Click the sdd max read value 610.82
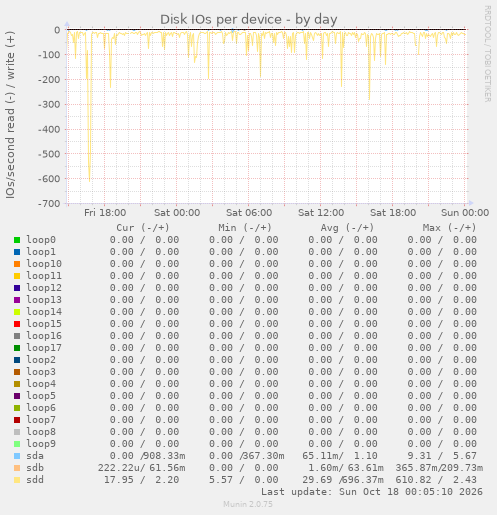 click(x=413, y=480)
